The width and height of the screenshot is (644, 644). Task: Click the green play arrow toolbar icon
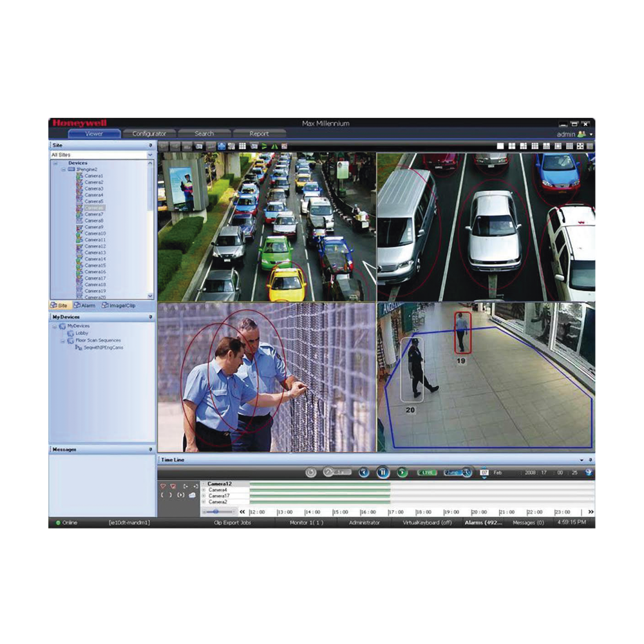[x=265, y=146]
